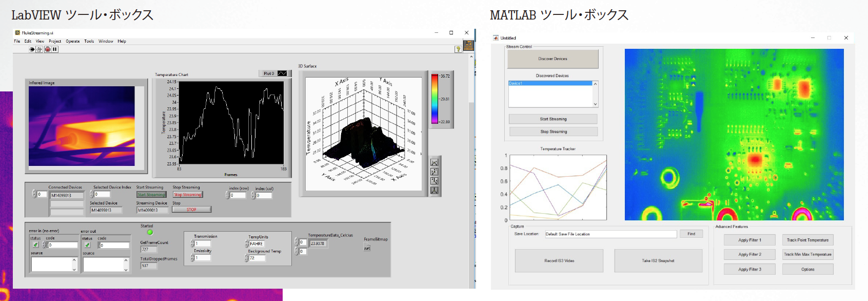Select Device1 in Discovered Devices list

tap(550, 83)
